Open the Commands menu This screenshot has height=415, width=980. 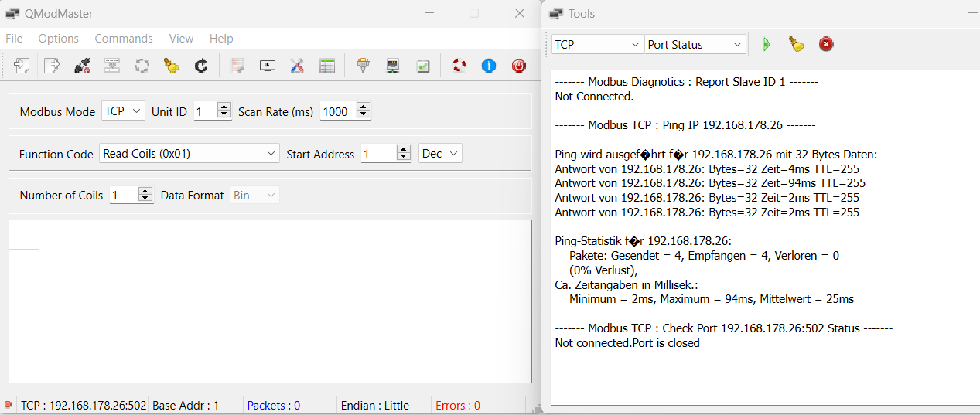[124, 39]
